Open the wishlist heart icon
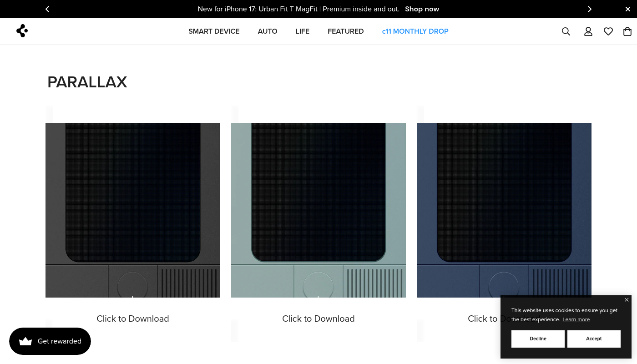Viewport: 637px width, 364px height. pos(608,31)
